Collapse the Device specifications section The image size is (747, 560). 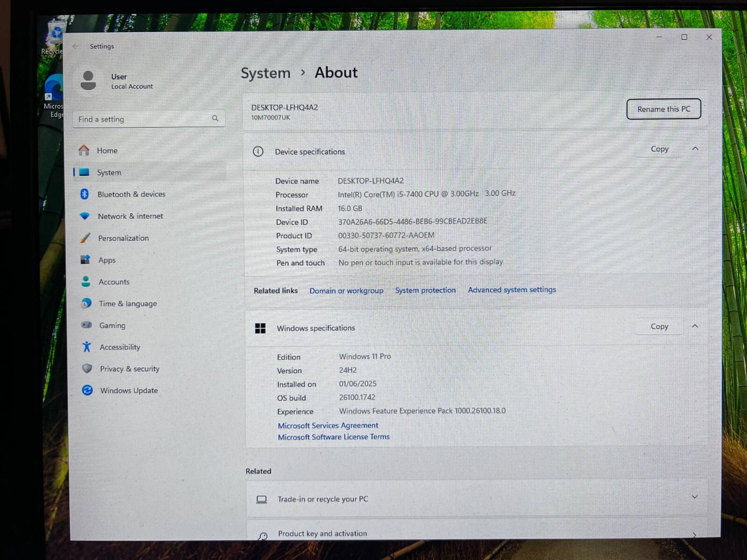pyautogui.click(x=695, y=149)
